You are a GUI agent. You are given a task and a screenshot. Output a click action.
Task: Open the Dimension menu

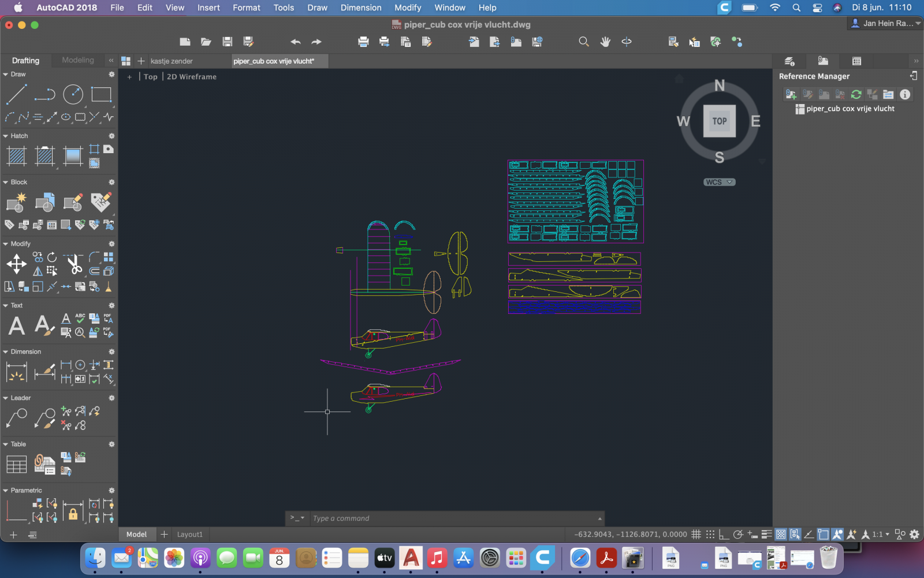pyautogui.click(x=361, y=8)
